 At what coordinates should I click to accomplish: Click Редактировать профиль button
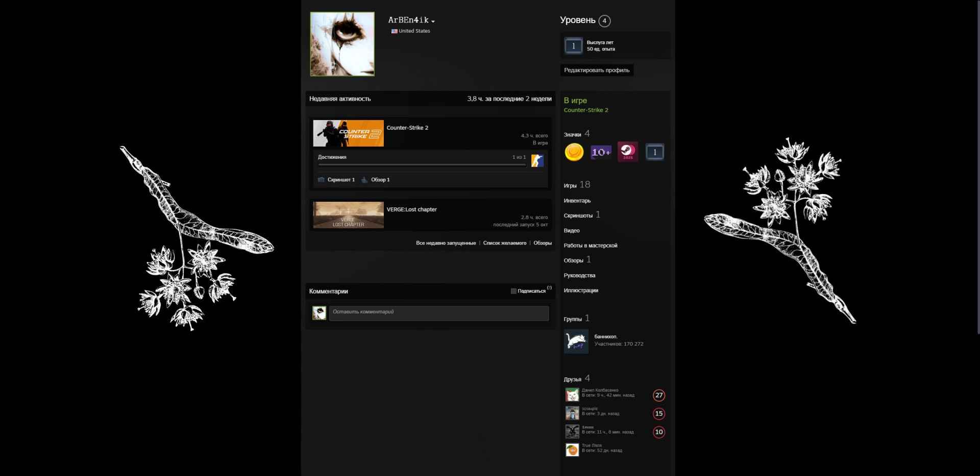597,70
